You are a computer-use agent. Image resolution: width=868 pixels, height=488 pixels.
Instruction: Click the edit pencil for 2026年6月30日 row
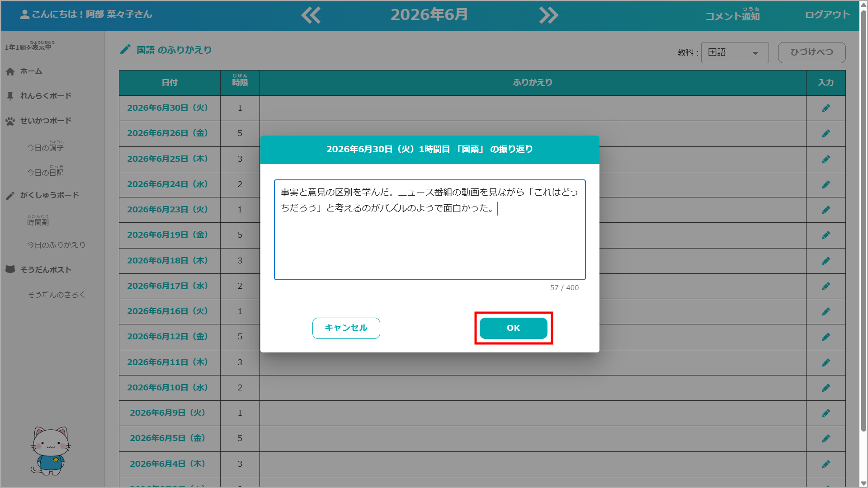826,108
